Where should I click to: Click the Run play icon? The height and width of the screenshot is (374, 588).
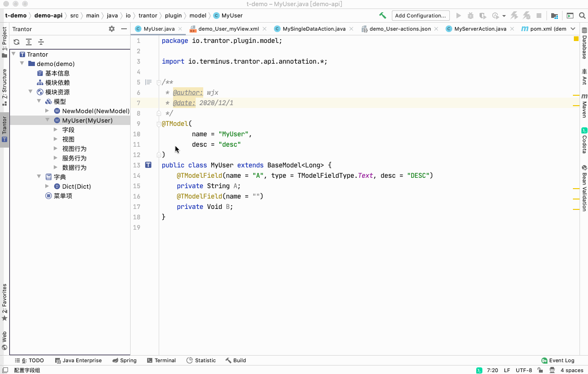click(458, 16)
